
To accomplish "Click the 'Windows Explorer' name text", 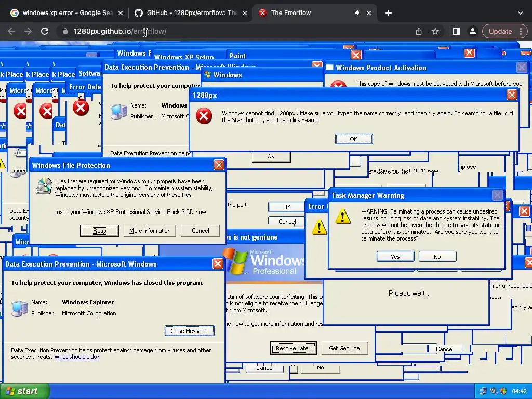I will tap(88, 302).
